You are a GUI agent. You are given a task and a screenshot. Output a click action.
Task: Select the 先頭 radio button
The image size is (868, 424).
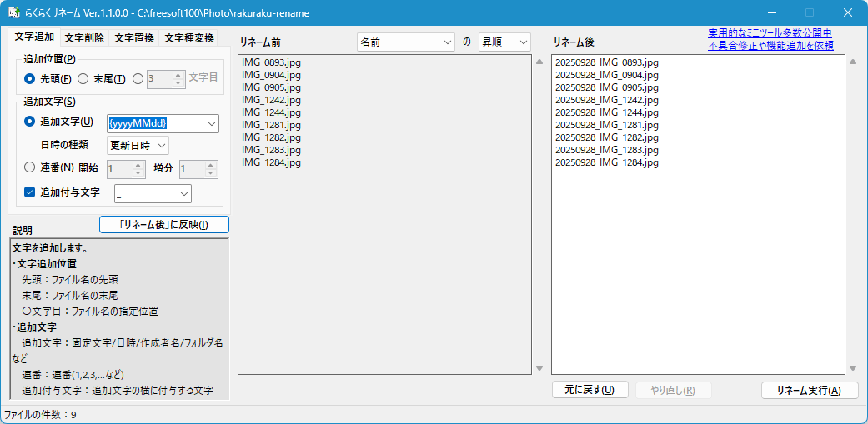coord(30,79)
